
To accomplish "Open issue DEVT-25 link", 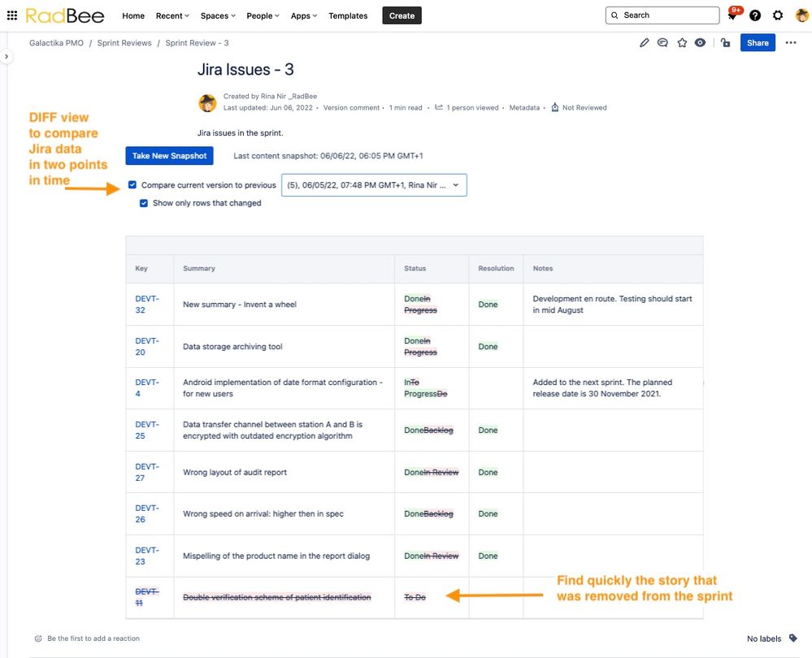I will coord(147,430).
